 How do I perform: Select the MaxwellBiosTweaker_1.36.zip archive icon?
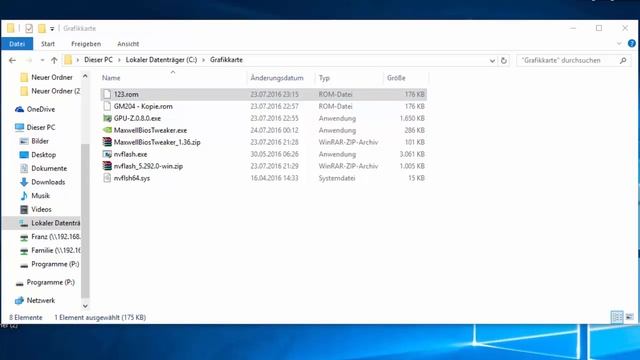tap(107, 142)
